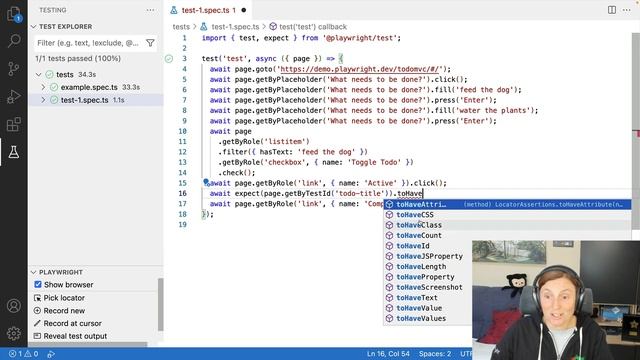Click Record new button
The width and height of the screenshot is (640, 360).
point(64,311)
